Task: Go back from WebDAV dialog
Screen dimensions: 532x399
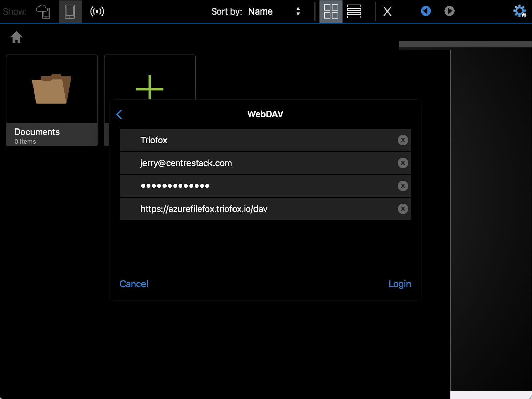Action: pyautogui.click(x=119, y=114)
